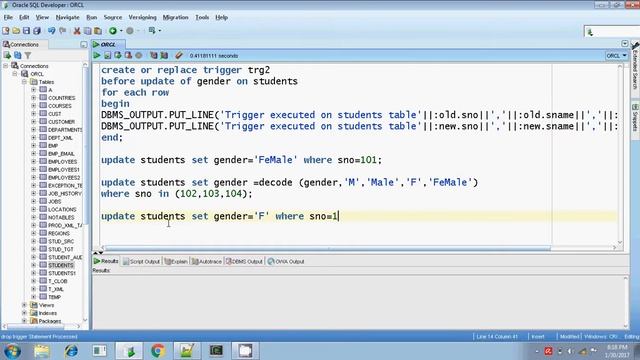This screenshot has width=640, height=360.
Task: Click the Commit icon in worksheet toolbar
Action: tap(118, 56)
